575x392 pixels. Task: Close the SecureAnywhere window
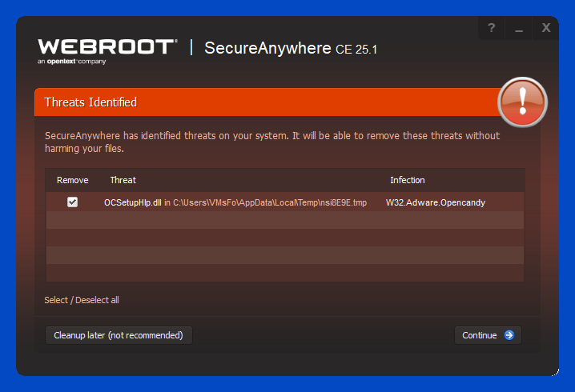pos(546,28)
